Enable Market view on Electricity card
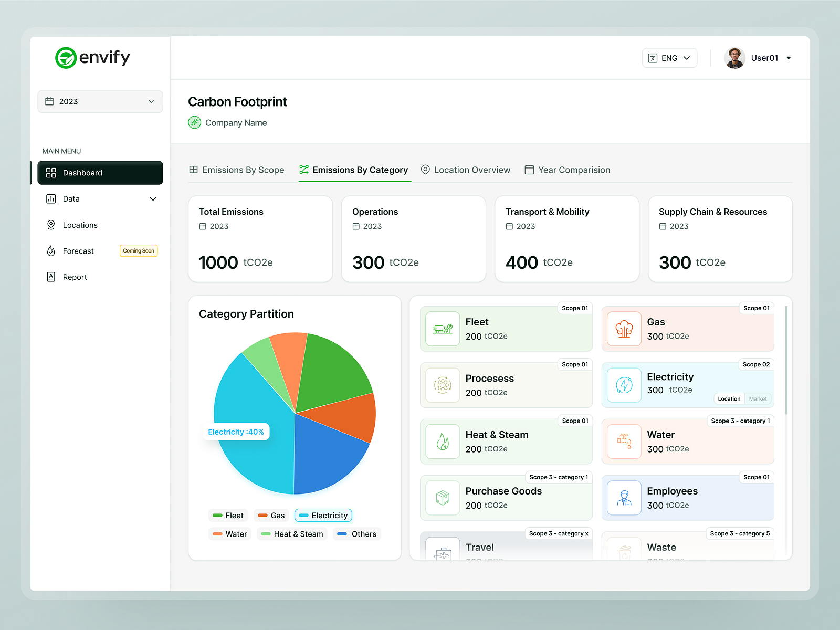Screen dimensions: 840x630 click(758, 398)
